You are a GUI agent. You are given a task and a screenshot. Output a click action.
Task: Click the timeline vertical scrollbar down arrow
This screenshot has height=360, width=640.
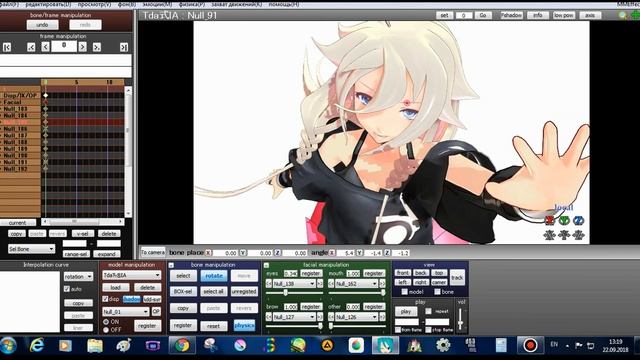point(128,213)
